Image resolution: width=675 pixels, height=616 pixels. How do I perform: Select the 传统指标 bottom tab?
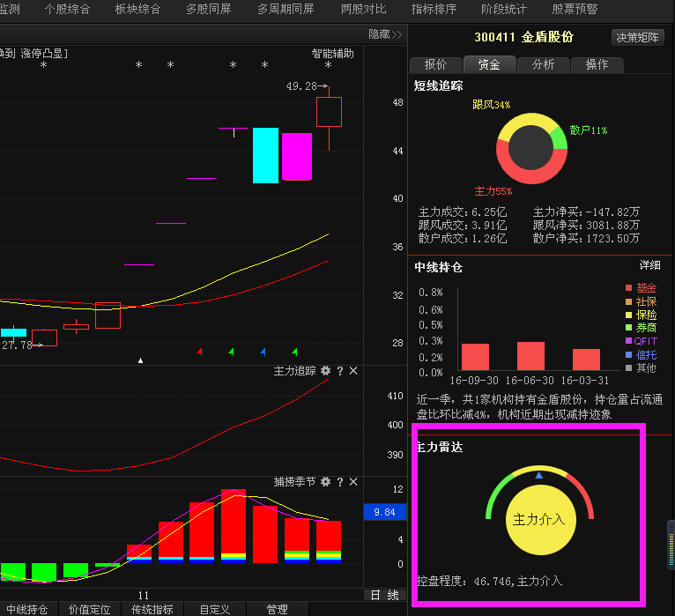coord(152,609)
